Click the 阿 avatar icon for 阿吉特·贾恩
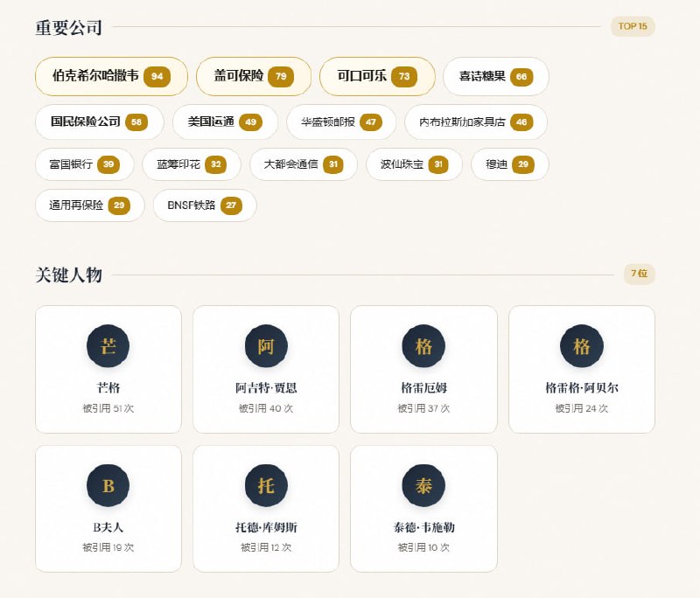 266,346
